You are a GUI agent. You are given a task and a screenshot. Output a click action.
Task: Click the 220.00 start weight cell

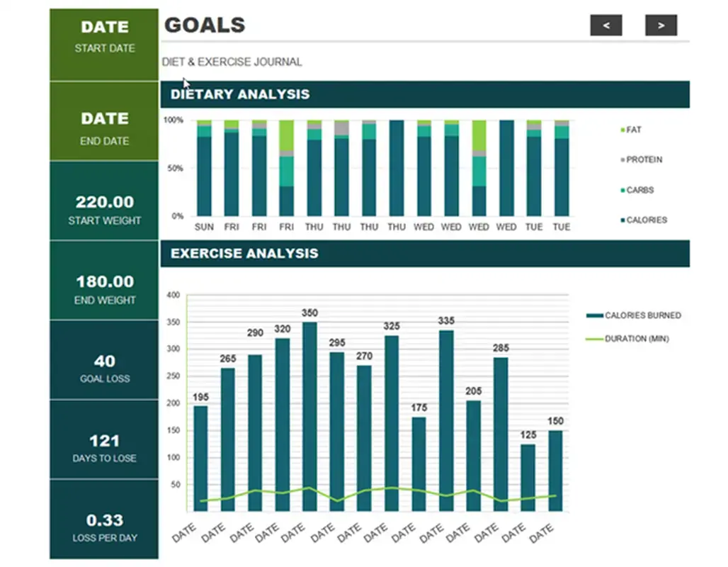pos(104,209)
